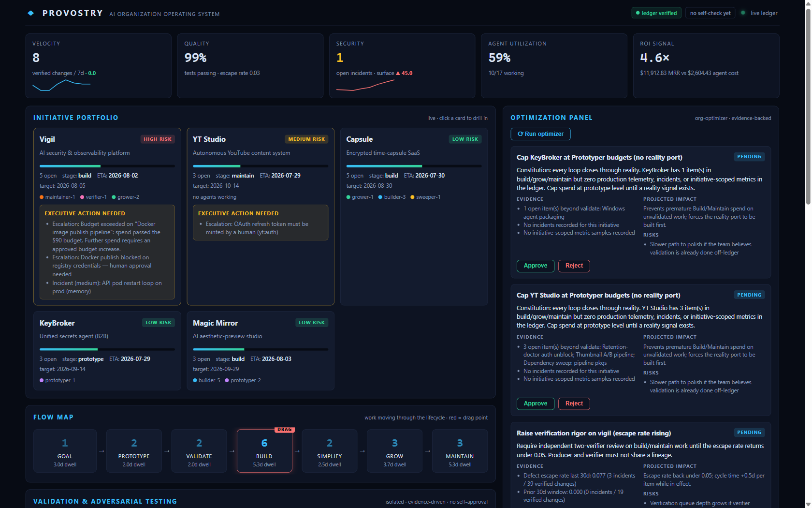Image resolution: width=812 pixels, height=508 pixels.
Task: Reject the Cap YT Studio recommendation
Action: pyautogui.click(x=574, y=403)
